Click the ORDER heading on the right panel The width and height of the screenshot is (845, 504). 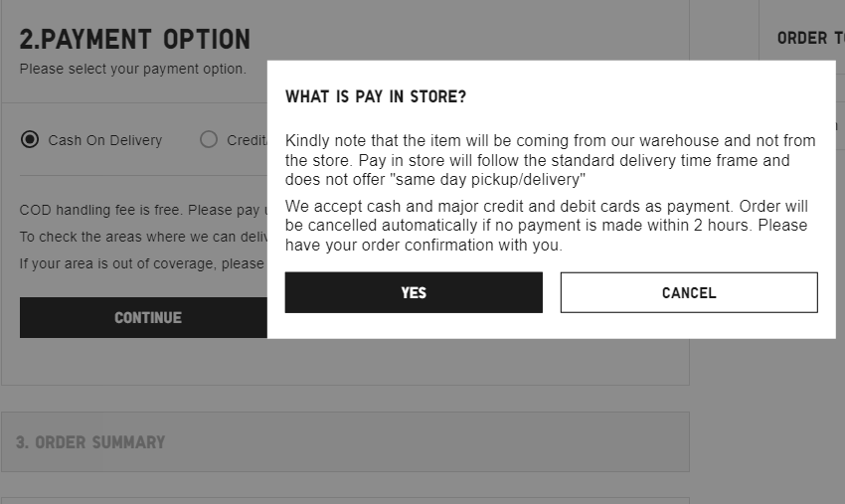(802, 38)
